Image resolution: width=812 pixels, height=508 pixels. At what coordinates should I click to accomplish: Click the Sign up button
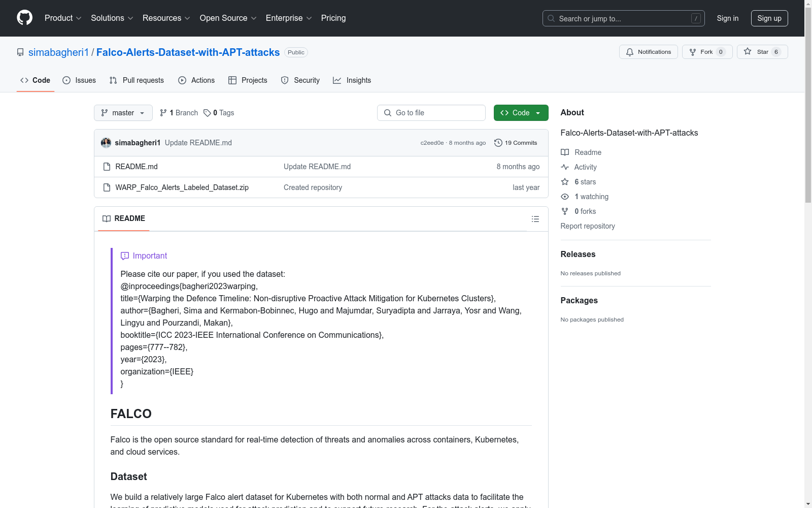[x=769, y=18]
